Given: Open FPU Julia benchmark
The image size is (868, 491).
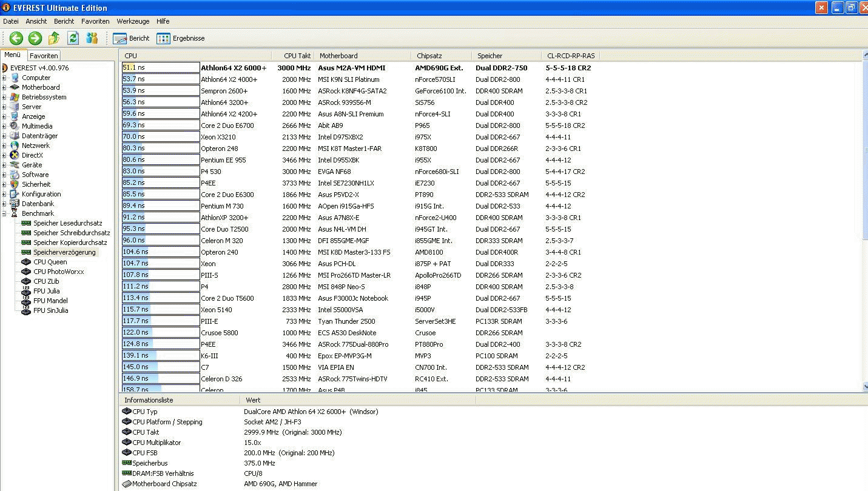Looking at the screenshot, I should click(x=47, y=291).
